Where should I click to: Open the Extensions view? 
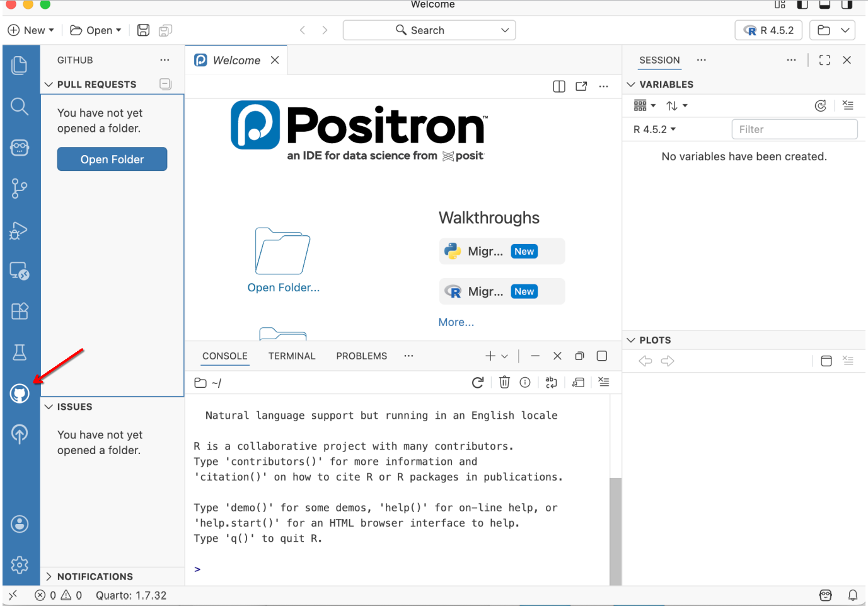20,311
